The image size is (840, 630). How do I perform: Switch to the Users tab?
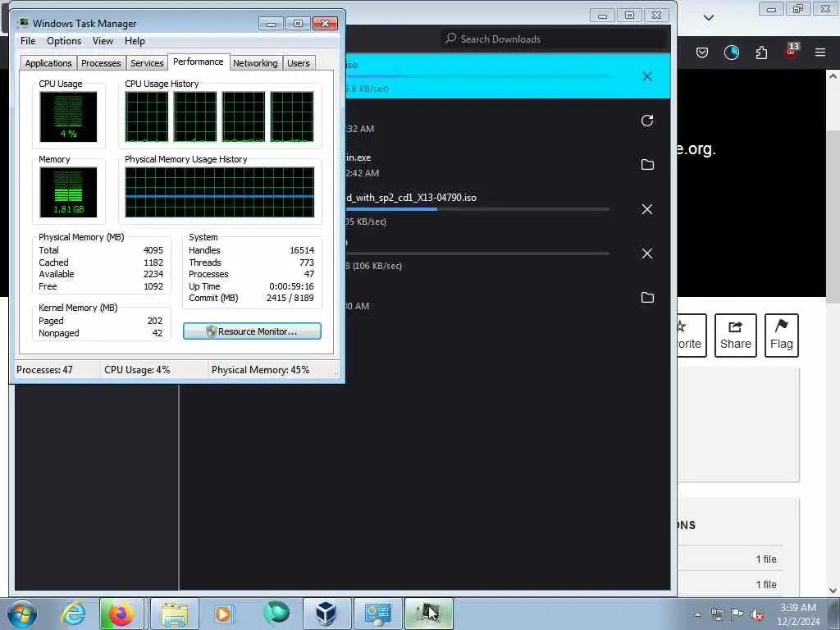pyautogui.click(x=299, y=63)
